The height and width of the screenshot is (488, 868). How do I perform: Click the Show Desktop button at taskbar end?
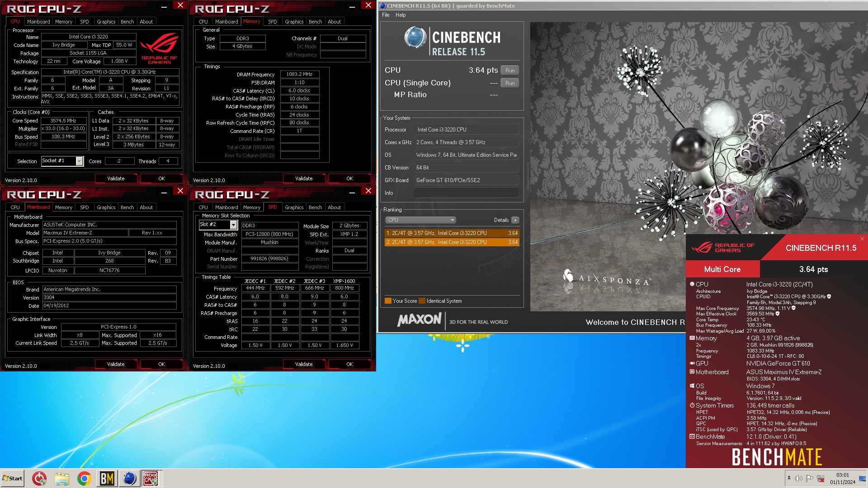[863, 479]
